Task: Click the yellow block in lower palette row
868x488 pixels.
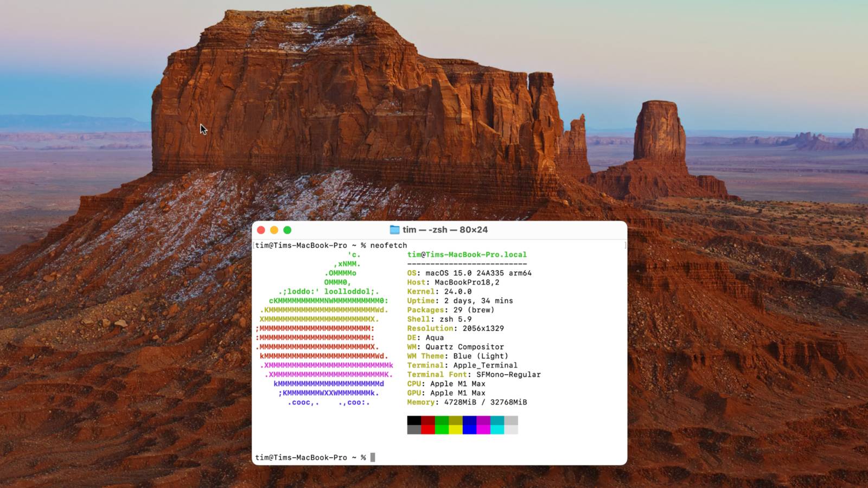Action: (x=456, y=429)
